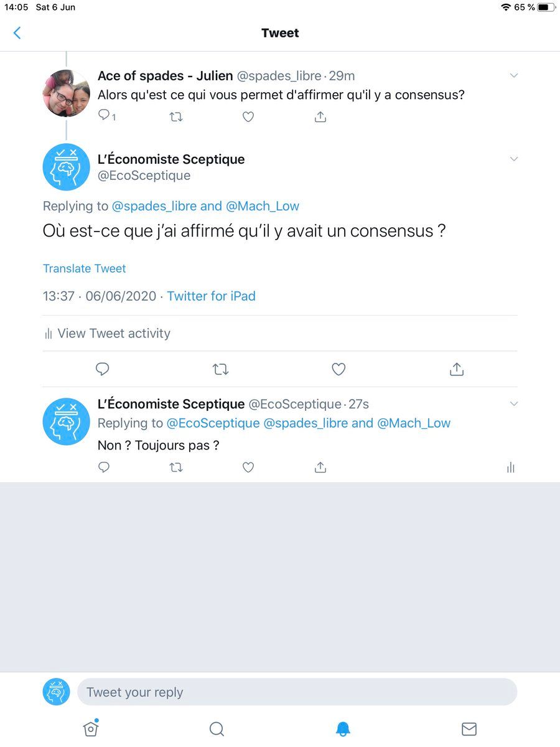This screenshot has height=747, width=560.
Task: Open chevron menu on 'Non ? Toujours pas ?' tweet
Action: point(514,404)
